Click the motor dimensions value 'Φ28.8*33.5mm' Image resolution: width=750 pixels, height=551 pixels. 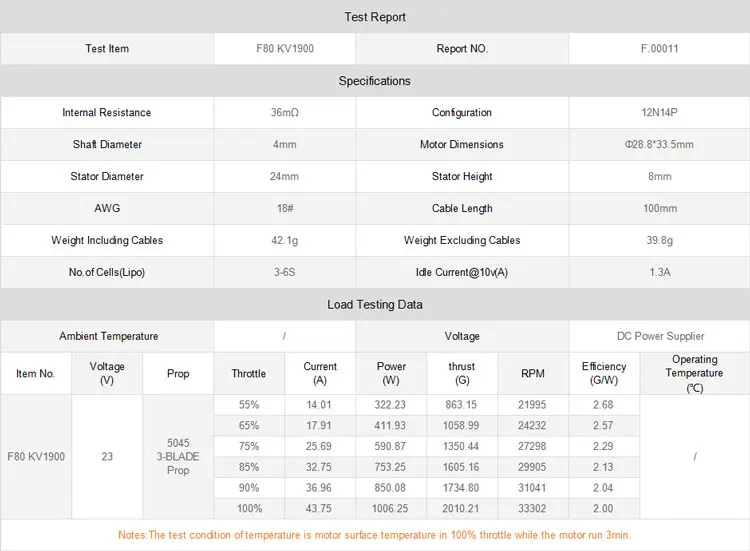(660, 144)
